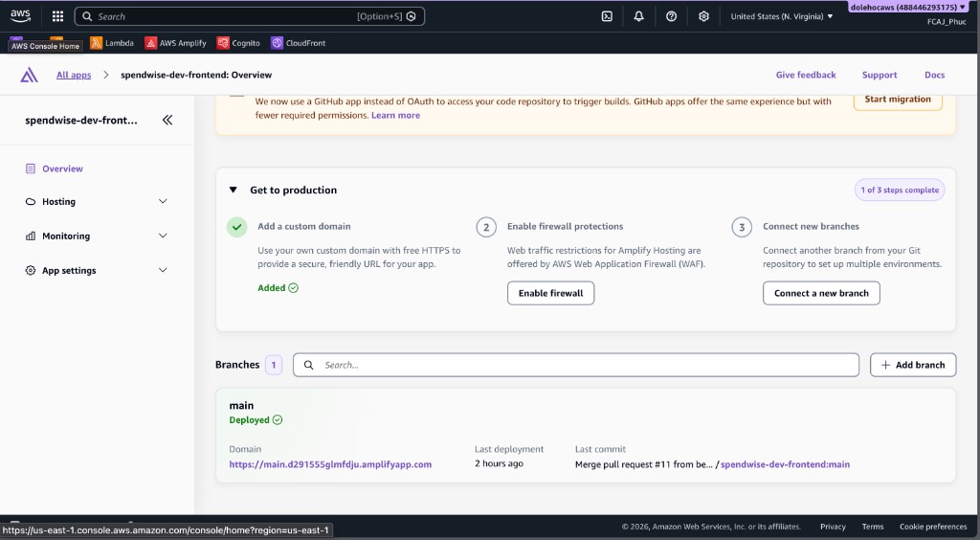Click the AWS logo in the header
The image size is (980, 540).
click(20, 16)
